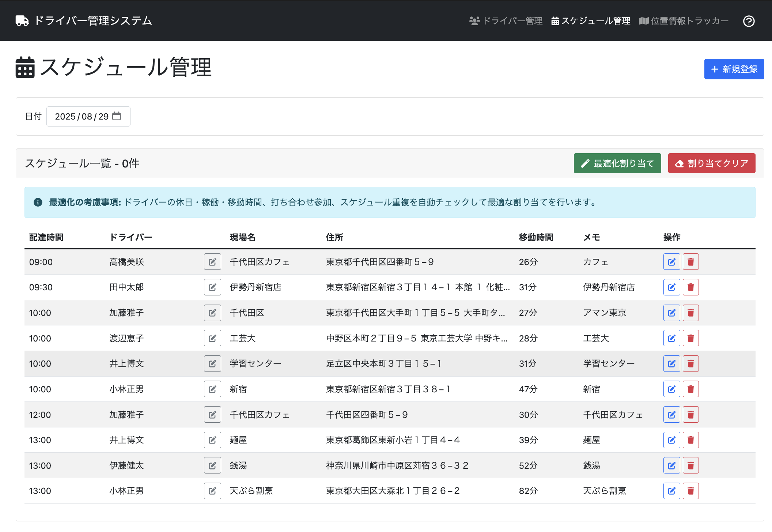Edit the 新宿 schedule for 小林正男
This screenshot has width=772, height=532.
coord(671,389)
